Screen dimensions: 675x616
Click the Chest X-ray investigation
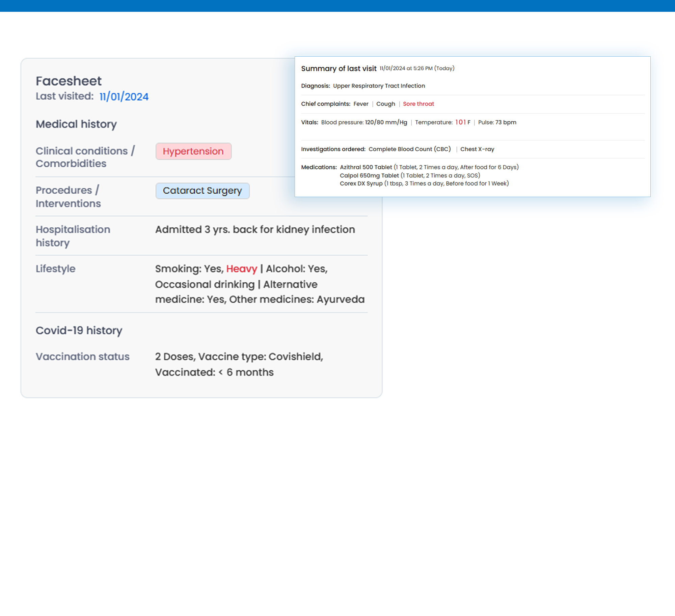coord(477,149)
